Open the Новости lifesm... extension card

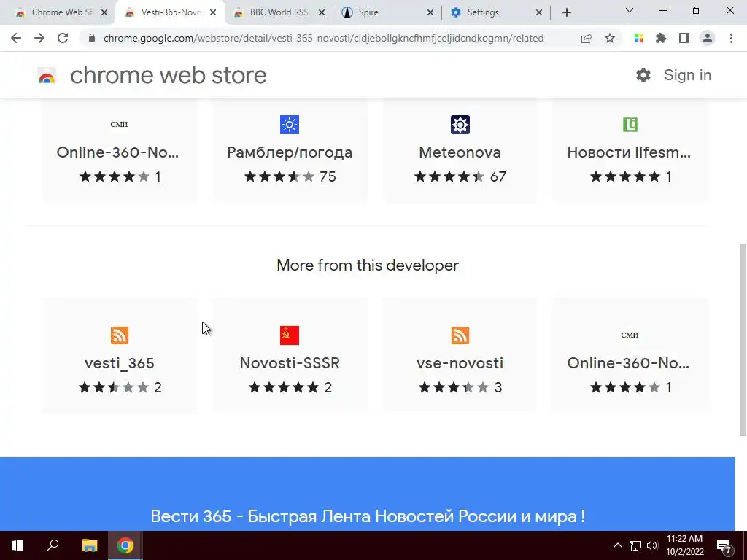pyautogui.click(x=630, y=152)
